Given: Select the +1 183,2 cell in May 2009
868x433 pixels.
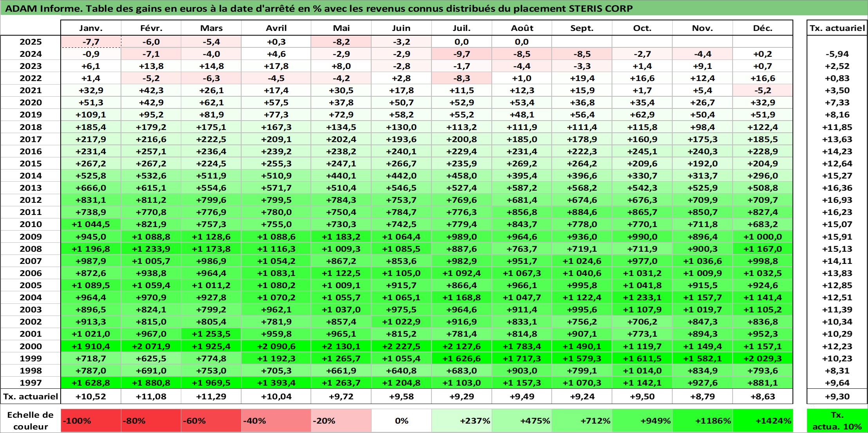Looking at the screenshot, I should tap(341, 237).
